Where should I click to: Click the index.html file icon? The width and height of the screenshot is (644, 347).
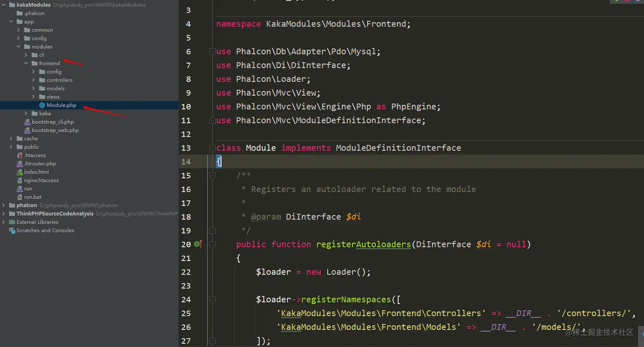point(20,172)
